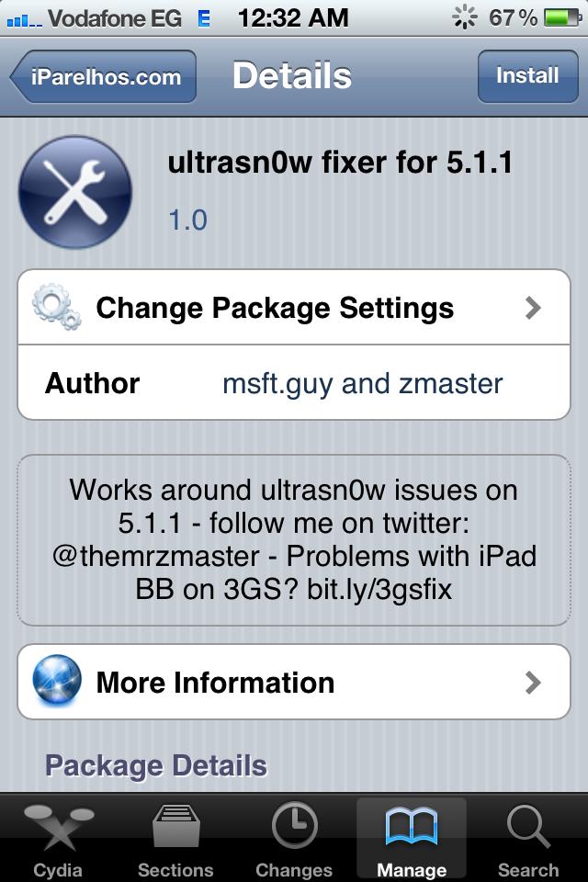Tap the globe icon beside More Information

tap(57, 680)
